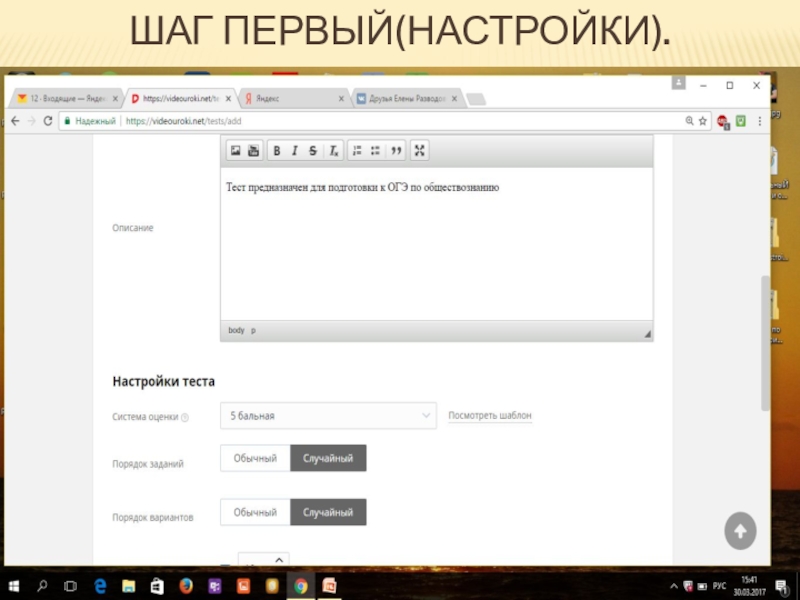Click the scroll-to-top round arrow button
This screenshot has height=600, width=800.
(740, 531)
